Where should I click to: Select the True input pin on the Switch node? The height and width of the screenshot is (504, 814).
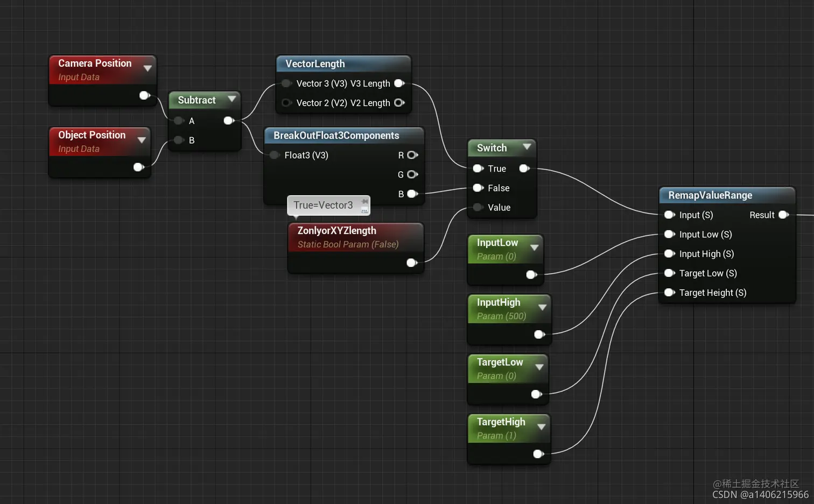(x=478, y=168)
